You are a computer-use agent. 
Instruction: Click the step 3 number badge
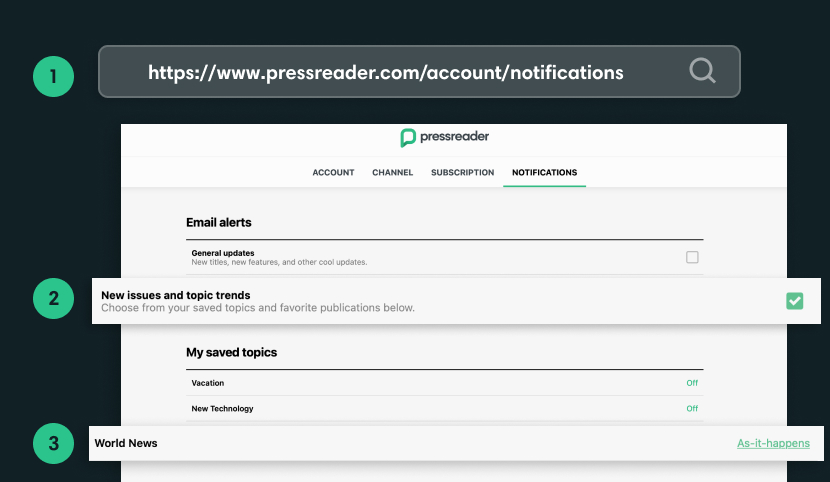(x=54, y=444)
